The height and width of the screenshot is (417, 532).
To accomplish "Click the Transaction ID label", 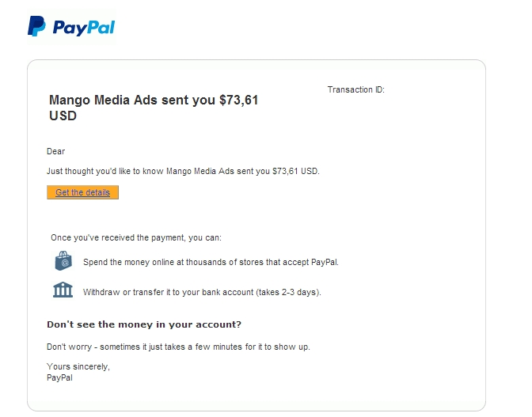I will pos(356,90).
